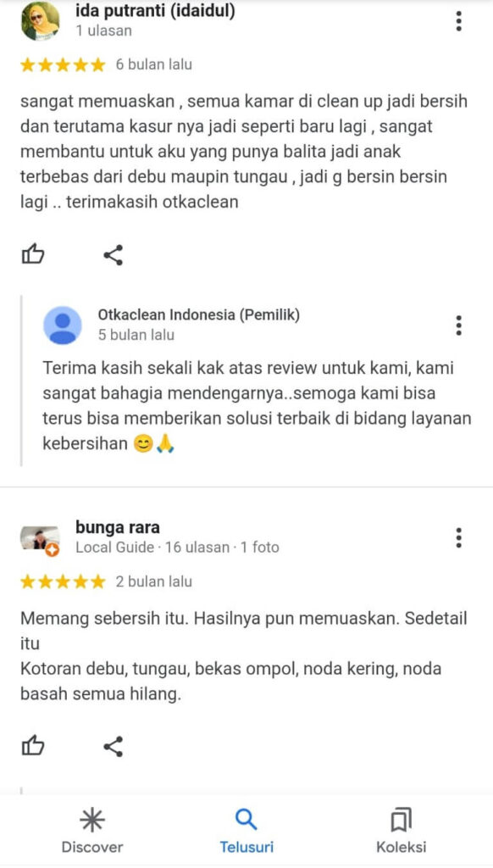Select the Otkaclean Indonesia (Pemilik) name
Screen dimensions: 493x868
pos(199,315)
